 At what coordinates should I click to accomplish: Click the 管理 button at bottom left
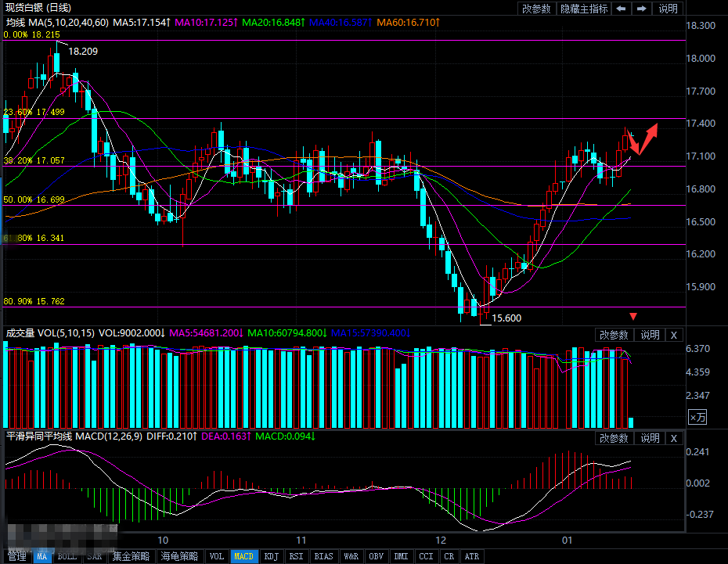click(17, 557)
